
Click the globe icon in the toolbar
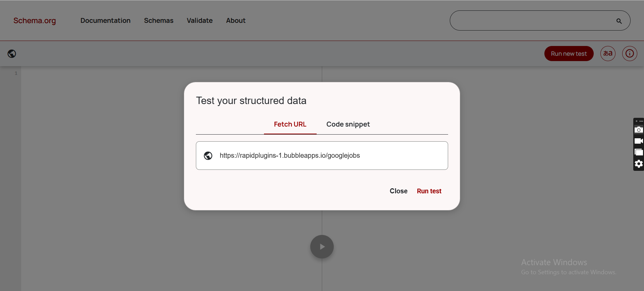(12, 54)
